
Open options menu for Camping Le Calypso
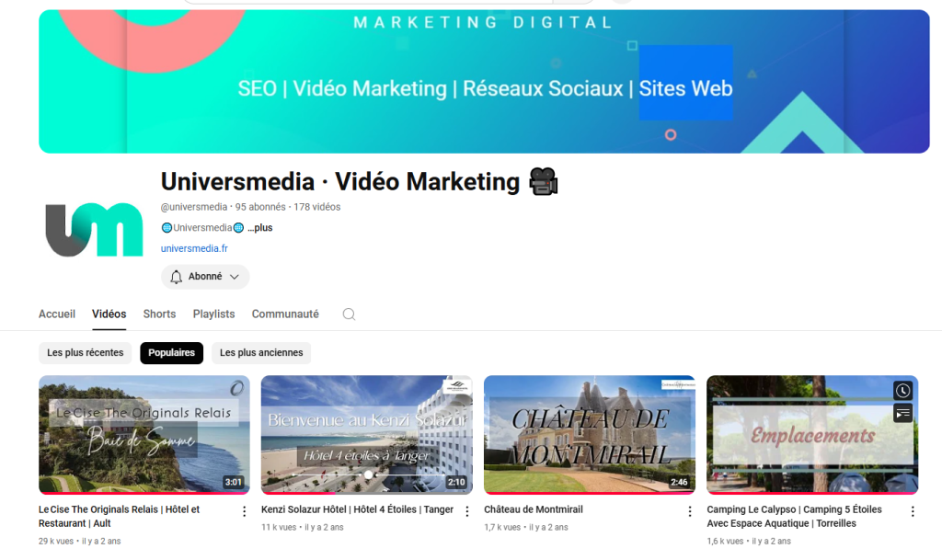[x=912, y=511]
